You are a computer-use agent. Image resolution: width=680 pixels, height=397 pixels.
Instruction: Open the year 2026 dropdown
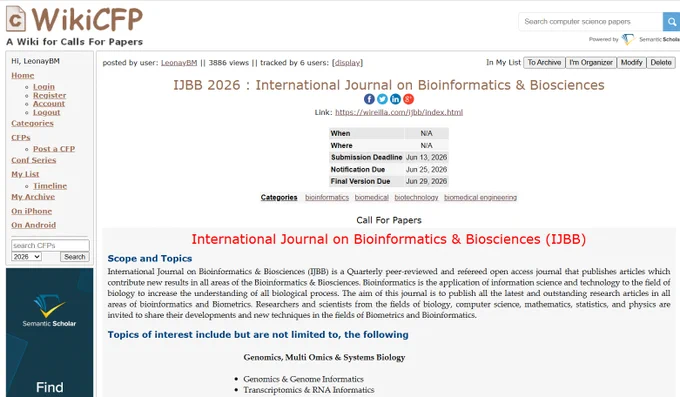pyautogui.click(x=26, y=257)
